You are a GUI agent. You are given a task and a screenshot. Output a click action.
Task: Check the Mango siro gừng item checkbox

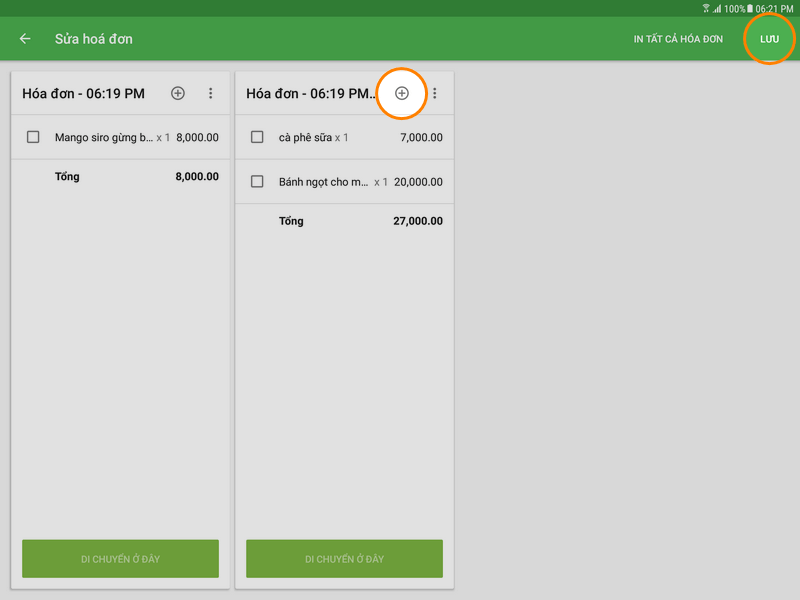[x=33, y=137]
